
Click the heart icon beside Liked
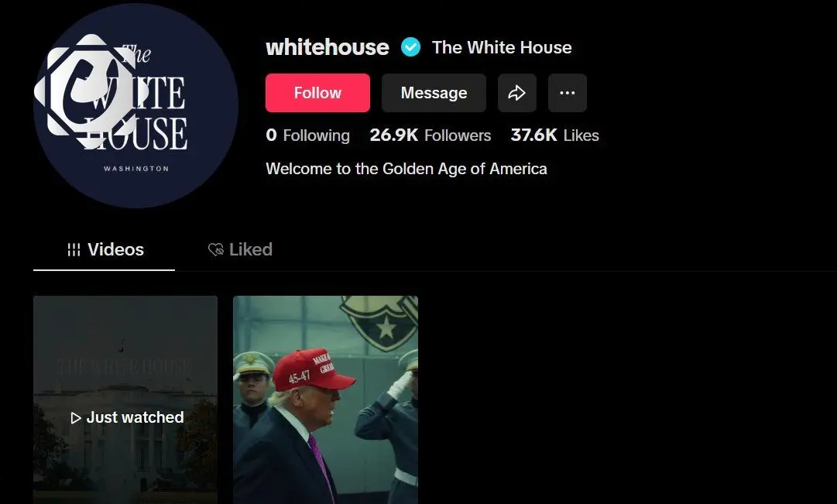point(216,249)
